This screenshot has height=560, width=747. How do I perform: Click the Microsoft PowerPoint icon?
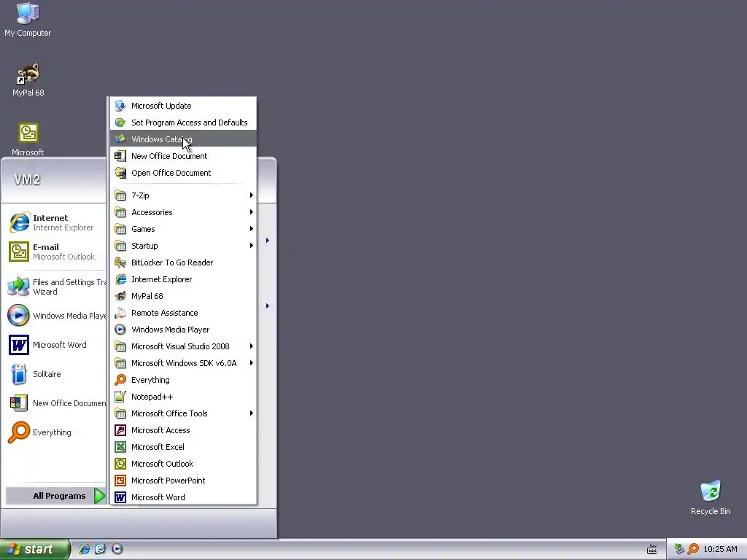pos(120,481)
